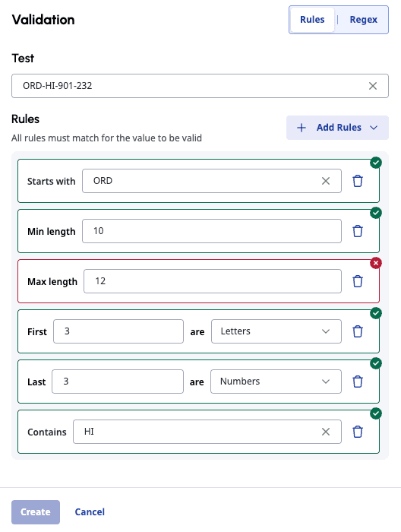Focus the First count field
This screenshot has height=532, width=401.
coord(118,331)
